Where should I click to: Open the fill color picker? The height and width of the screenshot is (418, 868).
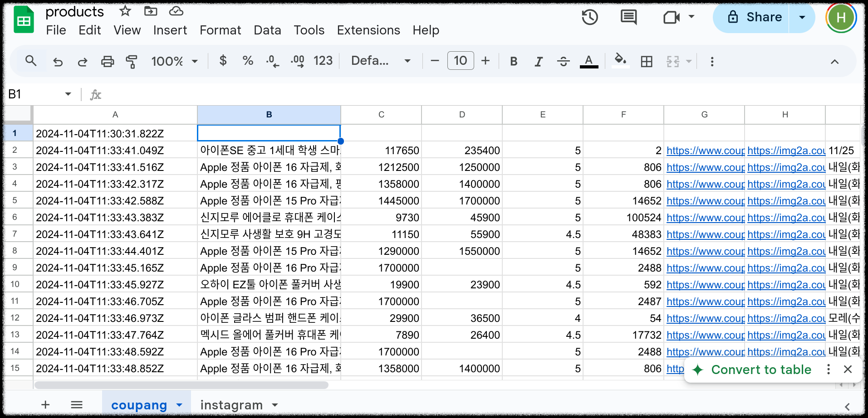pos(620,61)
